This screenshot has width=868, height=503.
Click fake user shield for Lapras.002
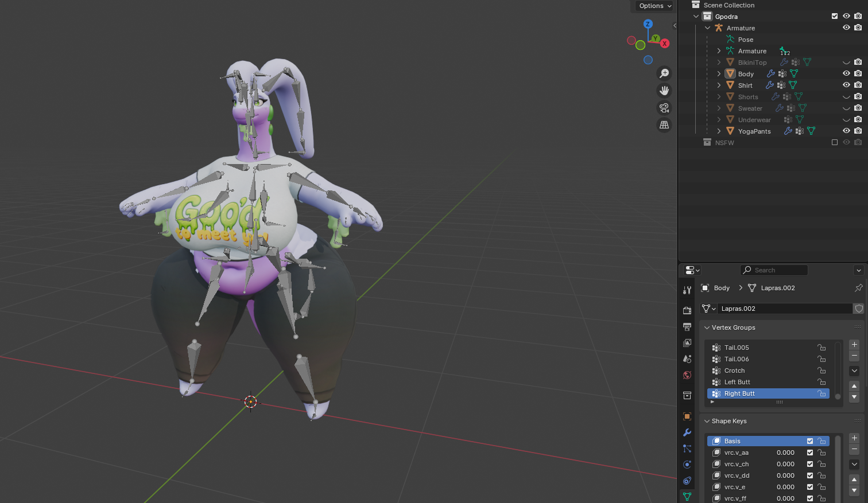pos(859,309)
